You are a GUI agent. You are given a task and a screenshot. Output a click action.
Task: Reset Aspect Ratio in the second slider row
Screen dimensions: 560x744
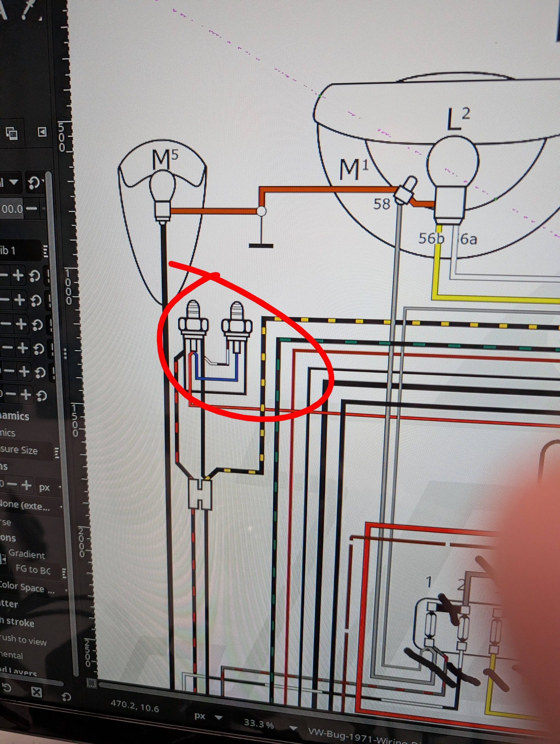(x=36, y=300)
